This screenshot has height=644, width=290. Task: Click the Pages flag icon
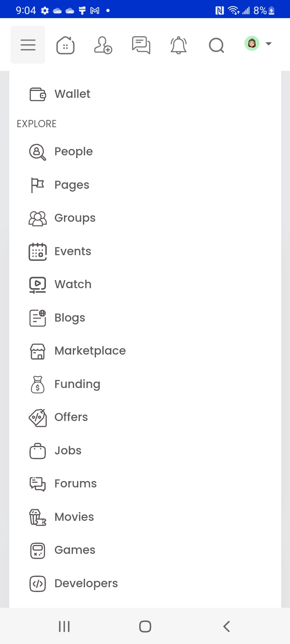pyautogui.click(x=37, y=185)
